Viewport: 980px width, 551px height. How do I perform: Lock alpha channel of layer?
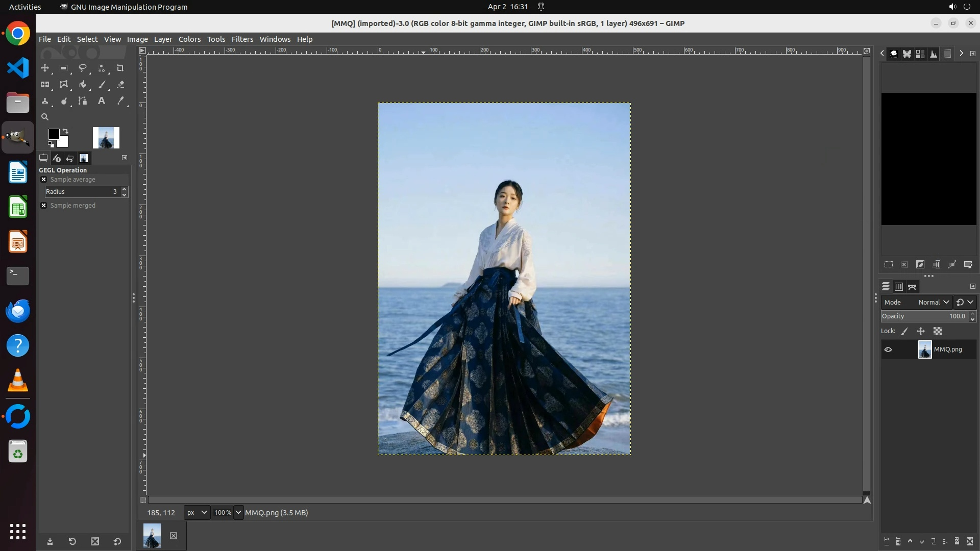938,331
